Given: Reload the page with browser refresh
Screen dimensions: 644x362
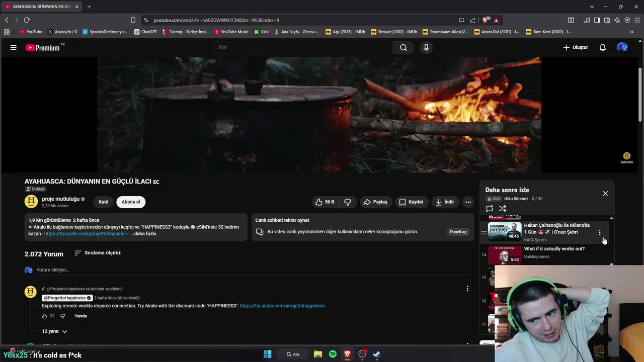Looking at the screenshot, I should (x=27, y=20).
